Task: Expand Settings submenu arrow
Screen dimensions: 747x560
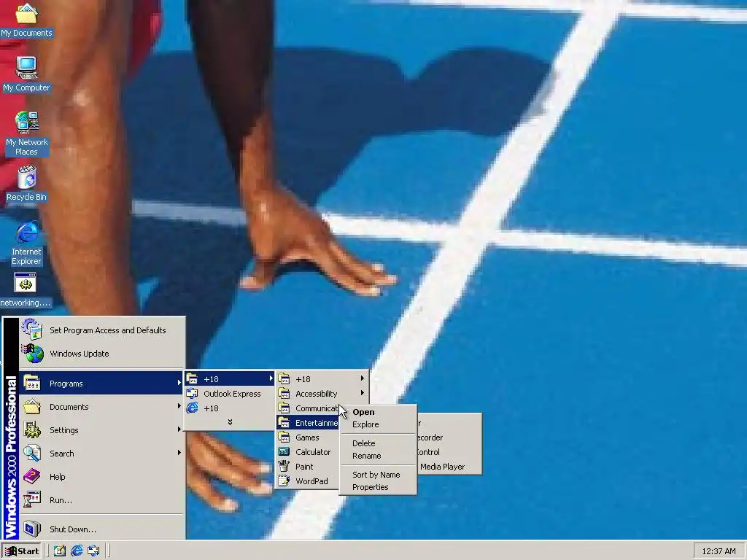Action: click(x=179, y=429)
